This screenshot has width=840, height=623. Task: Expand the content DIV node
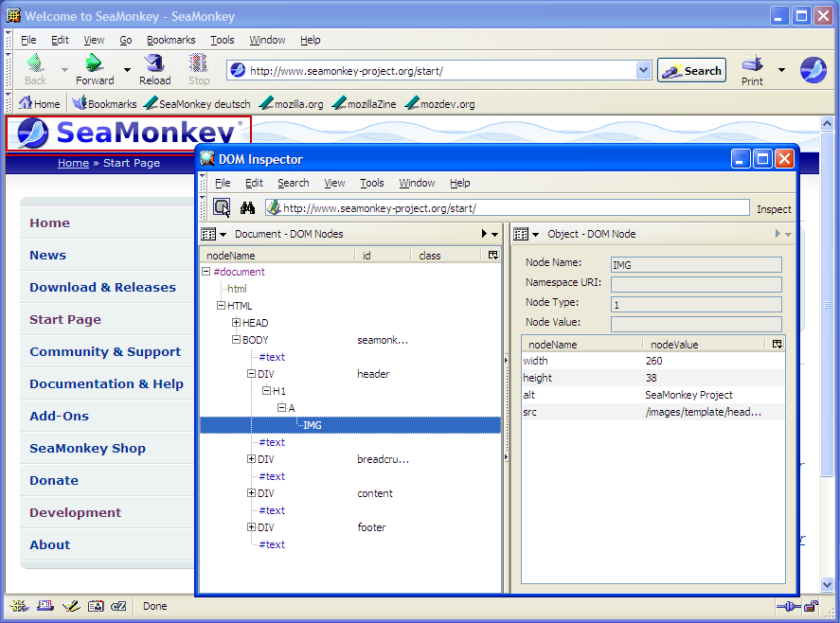pos(251,493)
